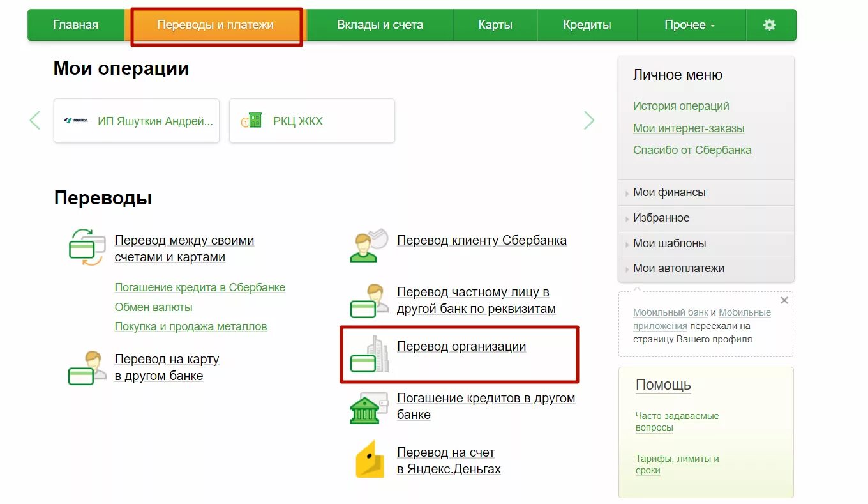
Task: Click the ИП Яшуткин company logo icon
Action: tap(77, 120)
